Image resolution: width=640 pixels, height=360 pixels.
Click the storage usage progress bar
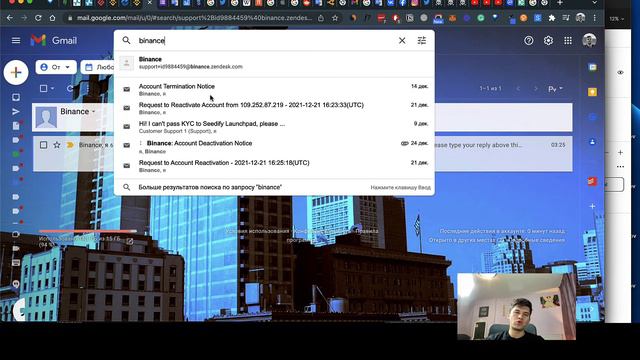88,231
